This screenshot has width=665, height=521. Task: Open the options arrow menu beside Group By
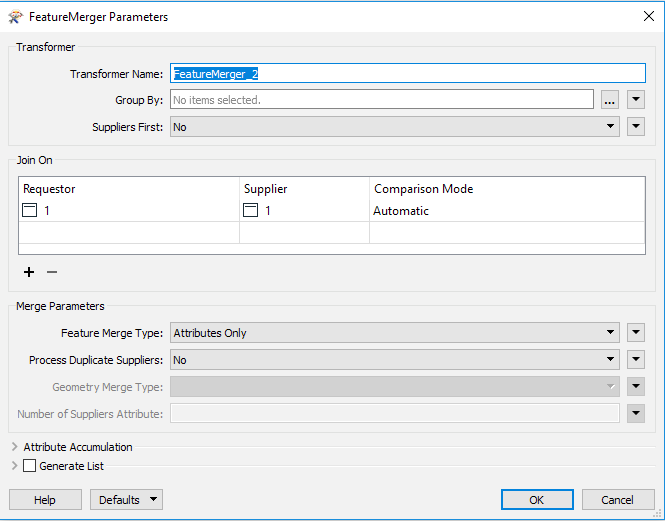point(636,100)
